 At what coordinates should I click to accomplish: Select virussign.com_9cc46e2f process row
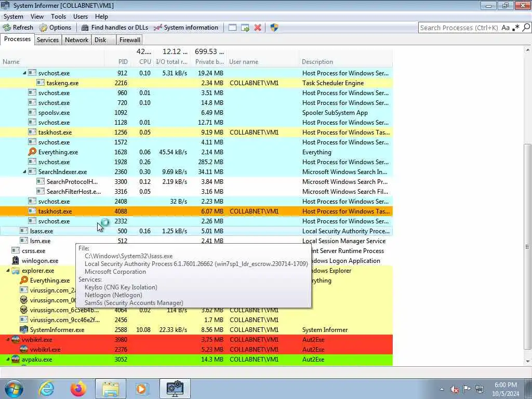point(196,320)
